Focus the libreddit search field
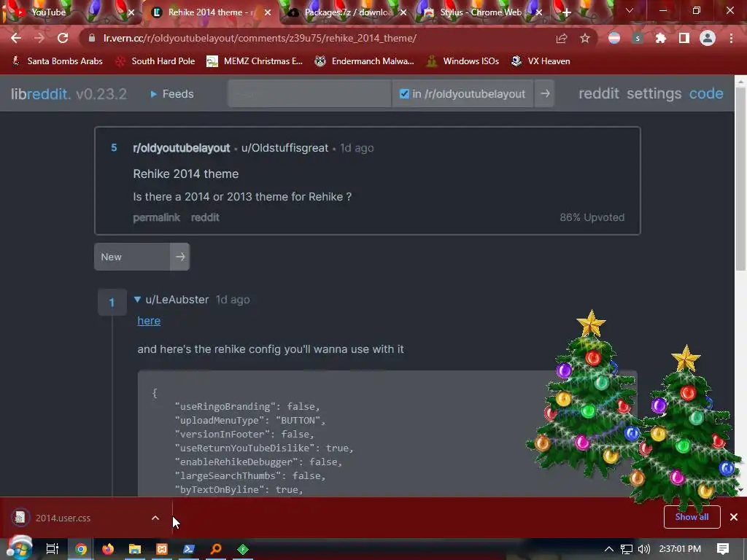 point(309,94)
